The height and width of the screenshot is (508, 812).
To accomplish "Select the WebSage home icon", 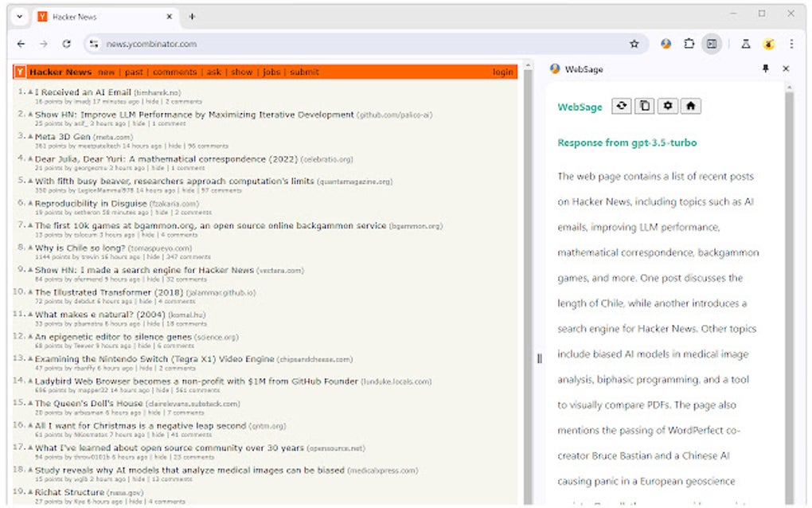I will click(x=690, y=105).
